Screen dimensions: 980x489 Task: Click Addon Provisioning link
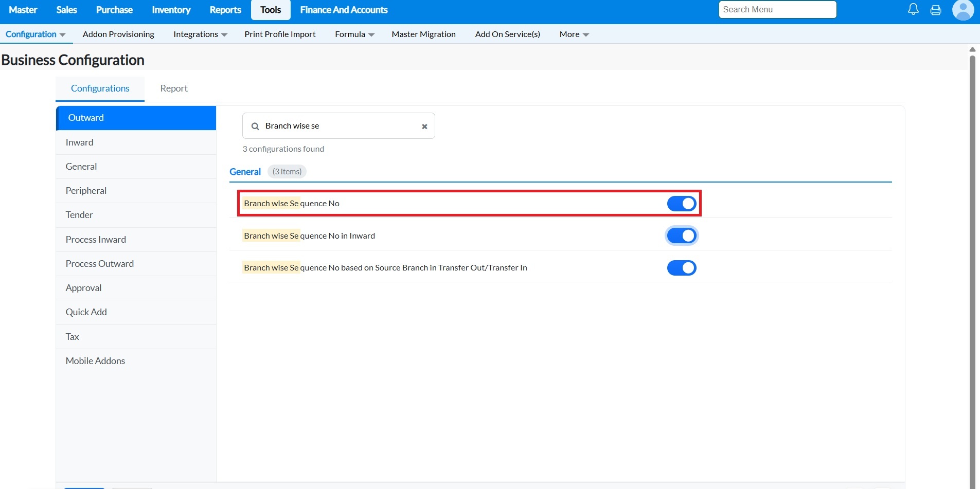(118, 34)
